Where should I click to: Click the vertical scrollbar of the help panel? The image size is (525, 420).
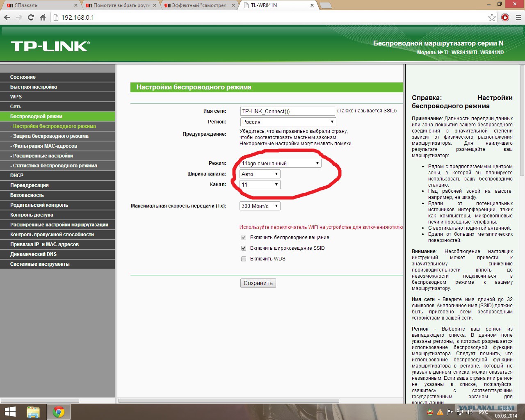pos(522,121)
